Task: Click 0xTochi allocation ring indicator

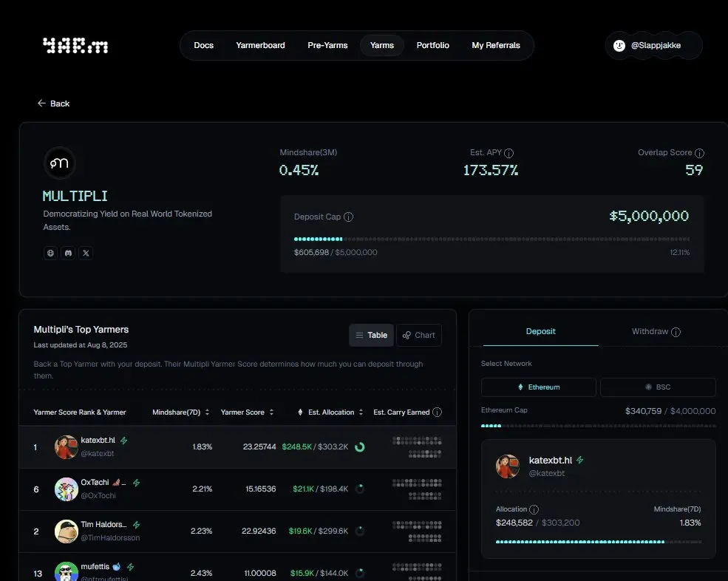Action: (360, 489)
